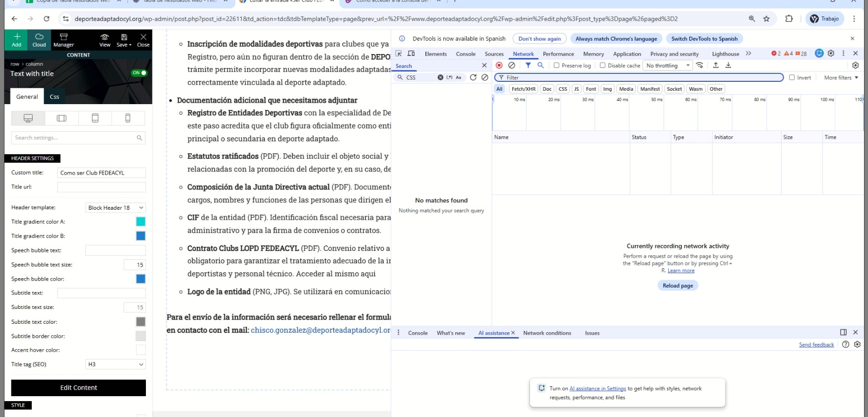Open network conditions wifi icon

tap(700, 65)
